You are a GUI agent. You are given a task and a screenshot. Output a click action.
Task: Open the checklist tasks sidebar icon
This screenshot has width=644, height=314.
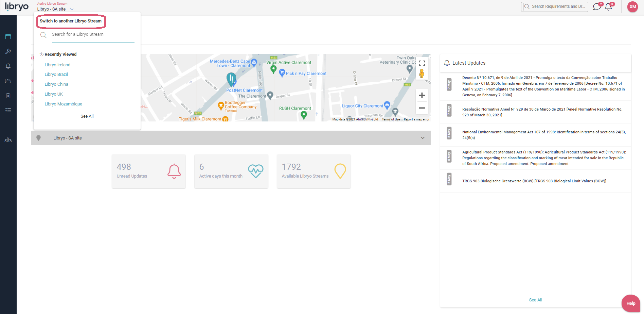pyautogui.click(x=8, y=110)
